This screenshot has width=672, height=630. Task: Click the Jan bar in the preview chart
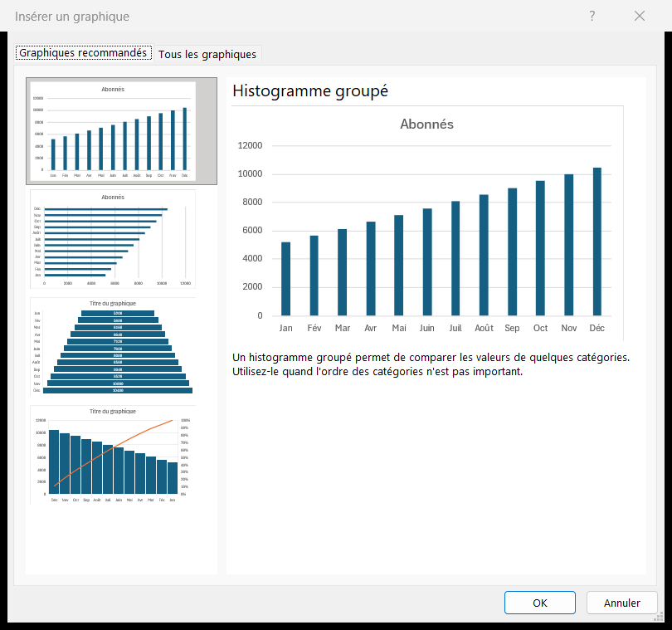pos(286,279)
